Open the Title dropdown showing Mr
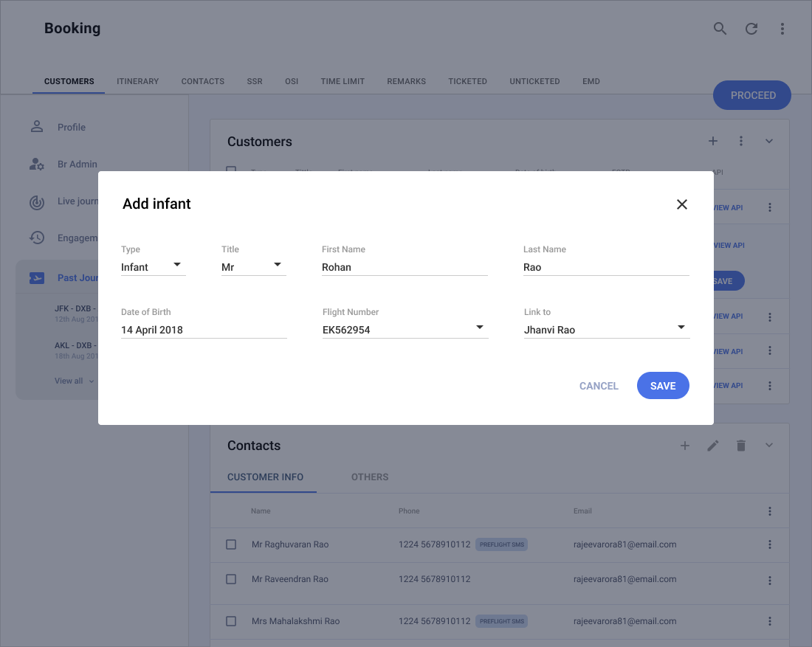The height and width of the screenshot is (647, 812). click(x=254, y=267)
